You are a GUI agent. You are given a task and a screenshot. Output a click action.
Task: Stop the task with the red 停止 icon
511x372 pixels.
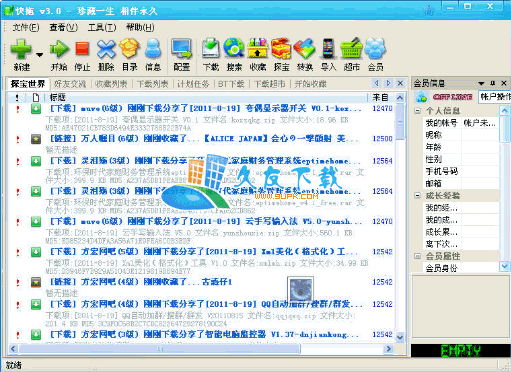coord(82,49)
